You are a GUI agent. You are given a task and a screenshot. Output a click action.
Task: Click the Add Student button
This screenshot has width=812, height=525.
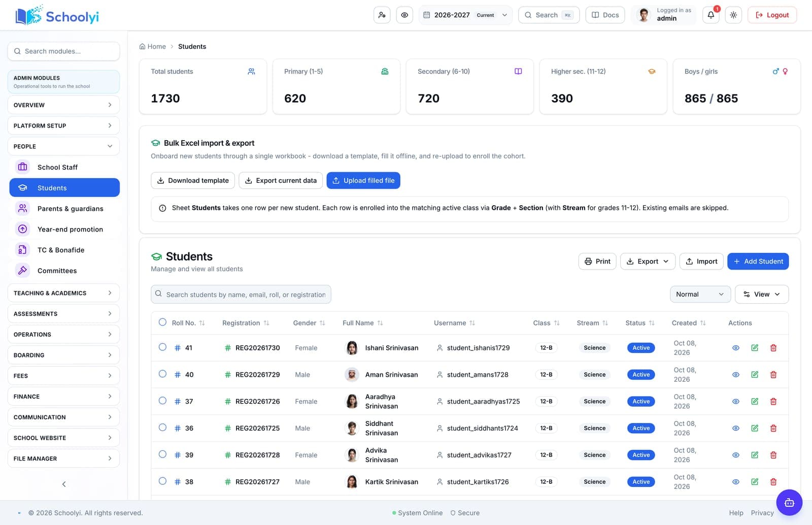tap(758, 261)
